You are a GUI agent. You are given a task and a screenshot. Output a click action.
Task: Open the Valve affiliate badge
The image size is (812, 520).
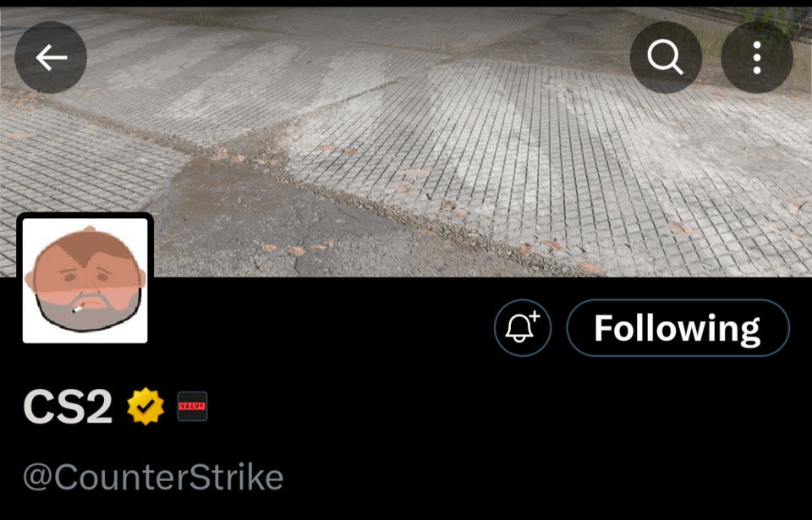tap(192, 406)
